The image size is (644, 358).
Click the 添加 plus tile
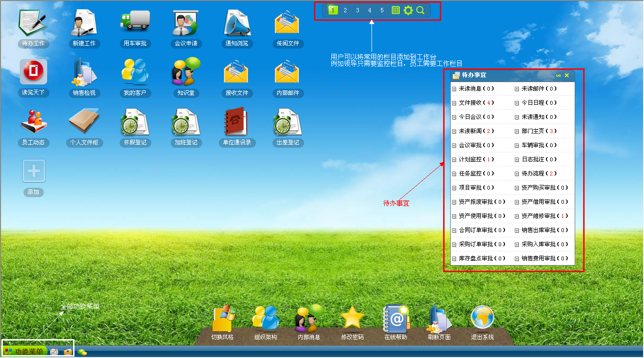34,171
